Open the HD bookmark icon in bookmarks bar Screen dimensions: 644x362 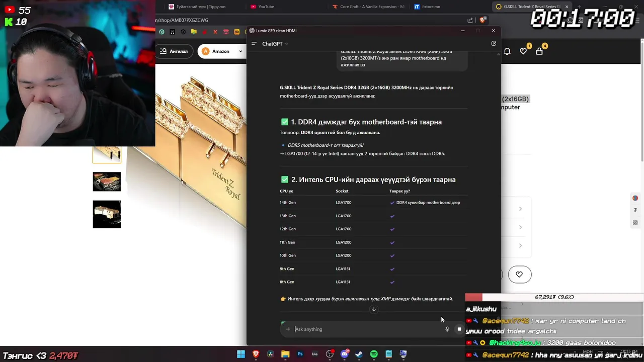[x=236, y=32]
